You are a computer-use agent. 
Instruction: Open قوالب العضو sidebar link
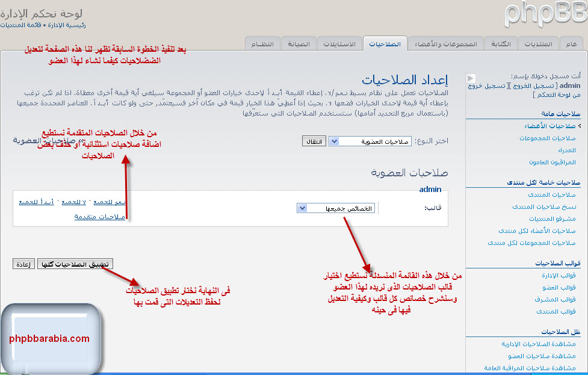click(x=559, y=287)
